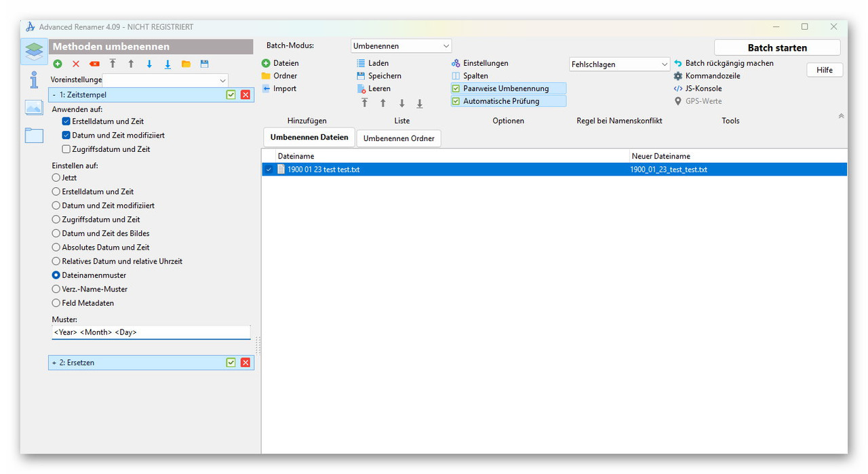
Task: Select Datum und Zeit des Bildes radio
Action: click(x=56, y=233)
